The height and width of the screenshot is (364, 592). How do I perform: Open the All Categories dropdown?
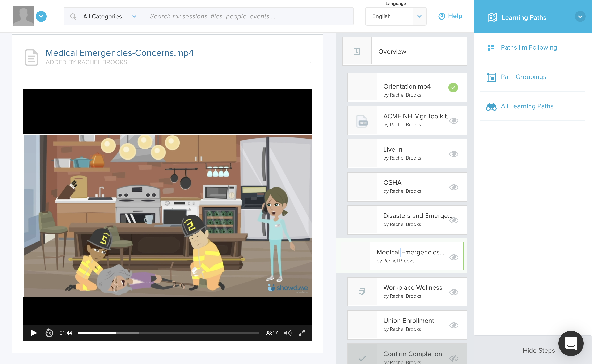pos(103,16)
